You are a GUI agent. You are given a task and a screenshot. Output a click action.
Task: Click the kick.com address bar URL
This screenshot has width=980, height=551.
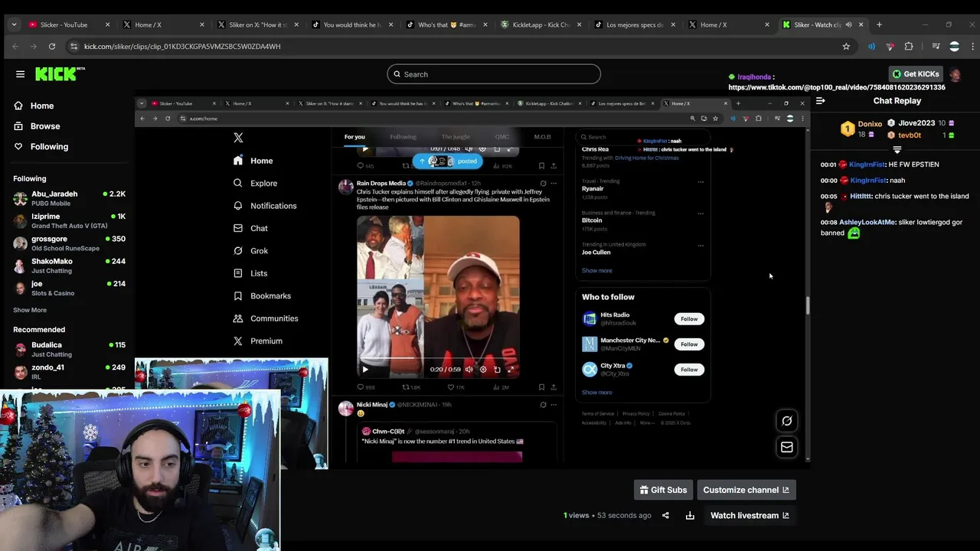(182, 47)
